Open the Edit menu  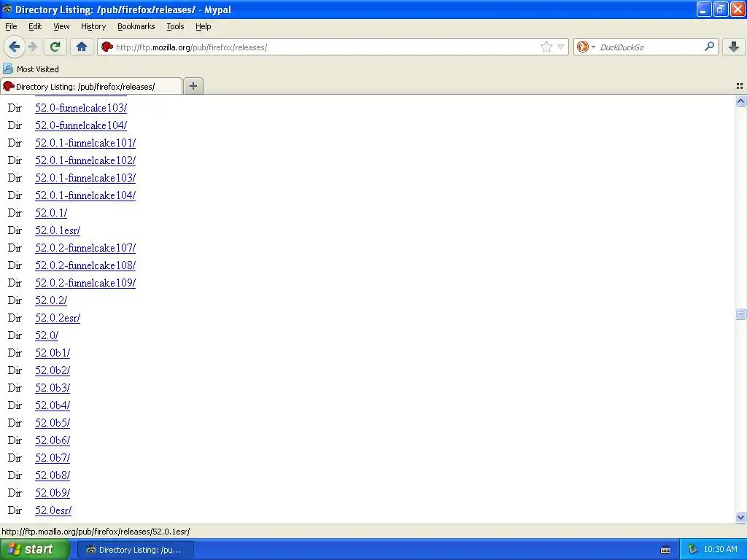35,26
